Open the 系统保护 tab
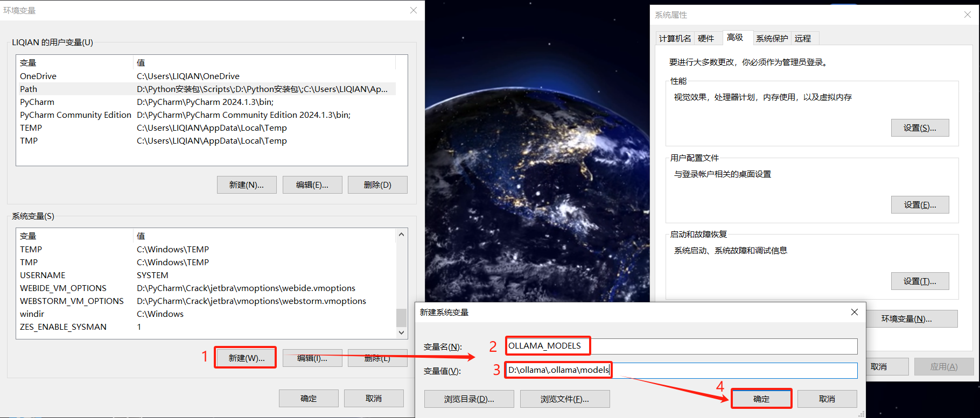The width and height of the screenshot is (980, 418). tap(772, 38)
